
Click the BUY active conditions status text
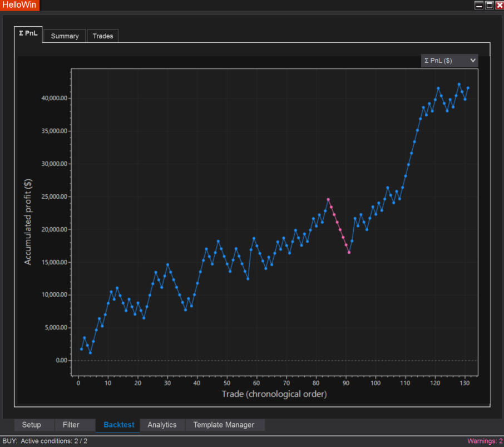pos(45,441)
